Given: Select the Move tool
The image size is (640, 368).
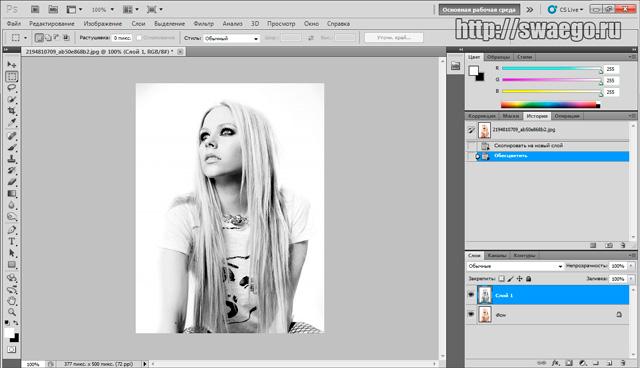Looking at the screenshot, I should coord(11,65).
